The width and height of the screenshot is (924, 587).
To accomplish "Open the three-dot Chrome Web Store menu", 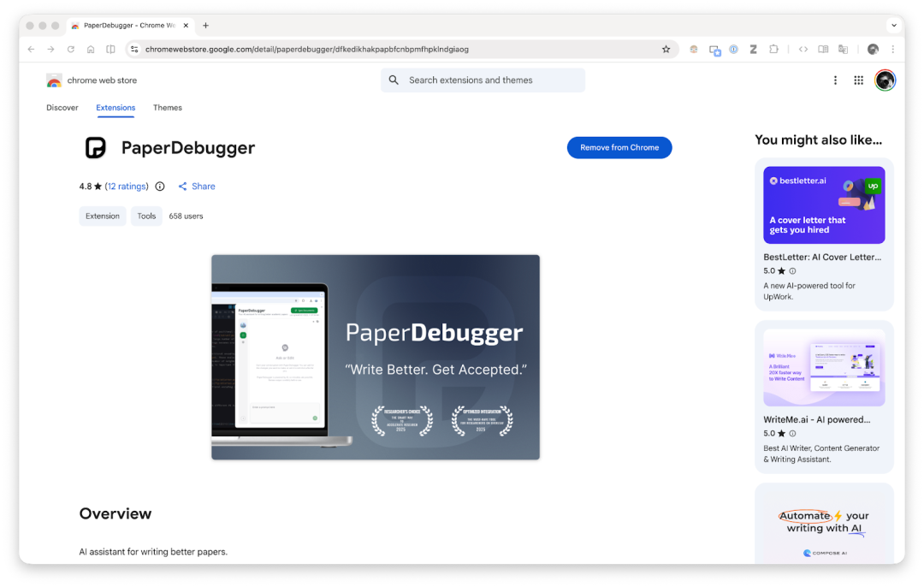I will point(835,80).
